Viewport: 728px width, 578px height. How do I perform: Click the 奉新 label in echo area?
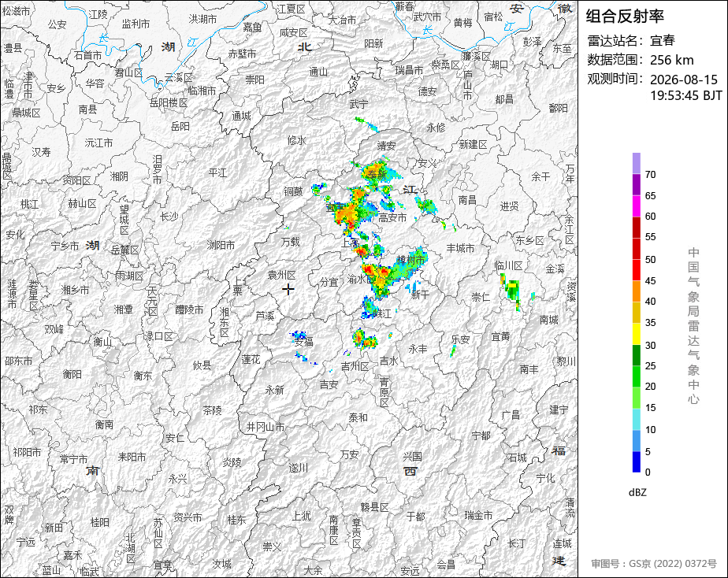click(x=377, y=174)
